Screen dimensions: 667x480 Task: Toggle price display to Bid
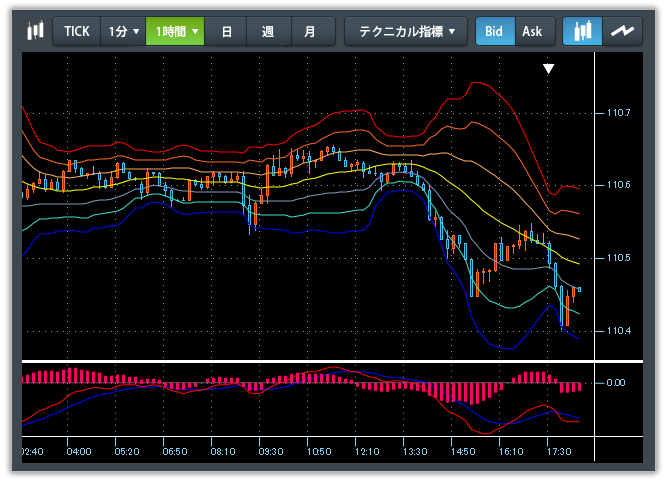494,31
